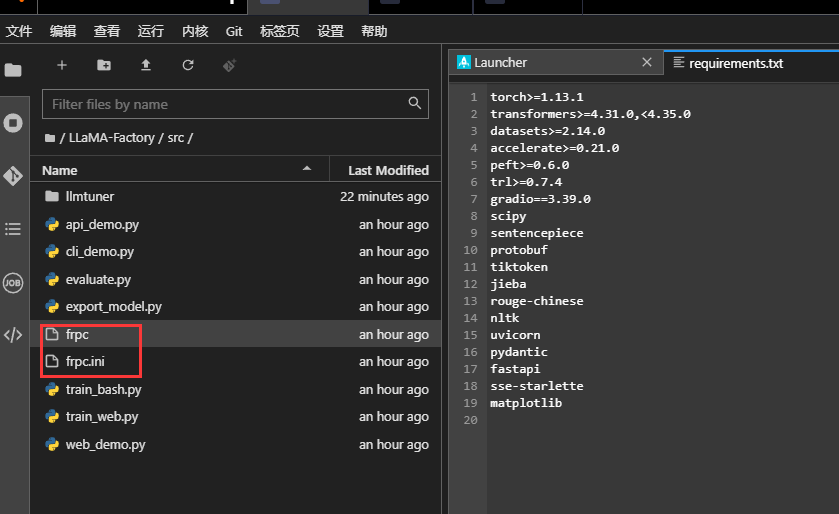Create a new folder with toolbar icon
Image resolution: width=839 pixels, height=514 pixels.
[104, 65]
